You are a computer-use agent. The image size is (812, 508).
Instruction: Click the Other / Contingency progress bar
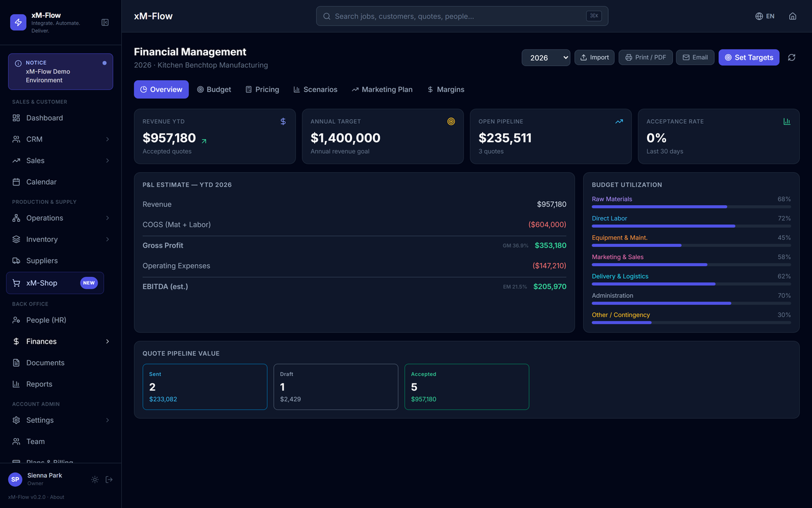pos(691,323)
